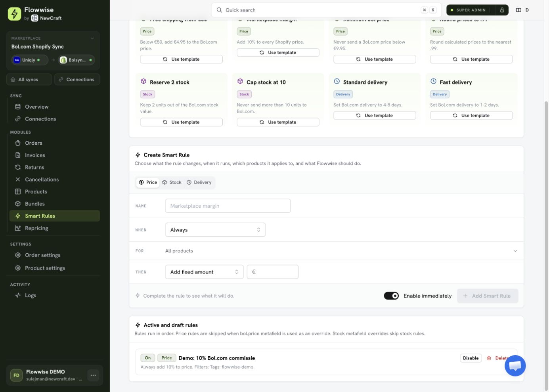Expand the Marketplace selector chevron
The height and width of the screenshot is (392, 549).
point(92,38)
